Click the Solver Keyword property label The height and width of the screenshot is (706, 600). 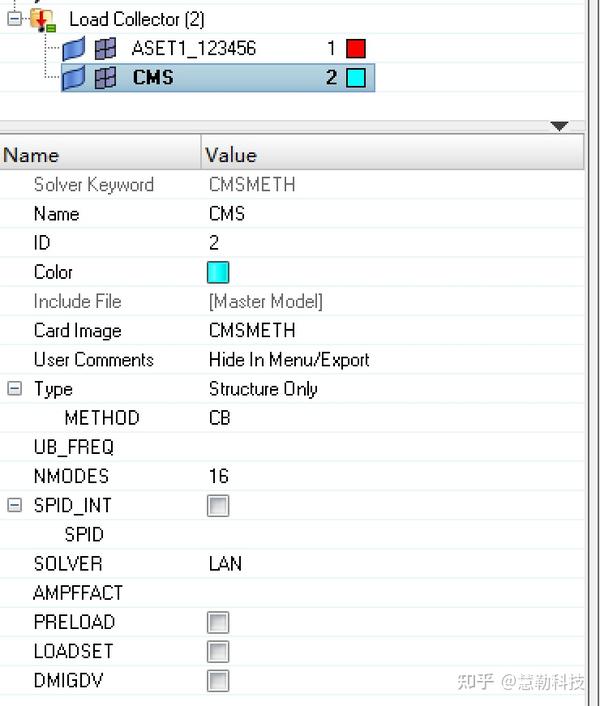coord(94,185)
